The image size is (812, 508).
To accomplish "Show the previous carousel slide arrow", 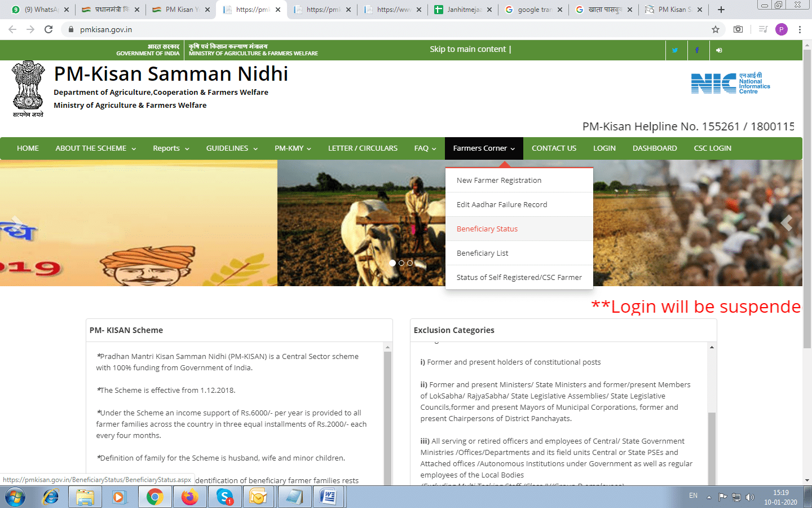I will (x=17, y=223).
